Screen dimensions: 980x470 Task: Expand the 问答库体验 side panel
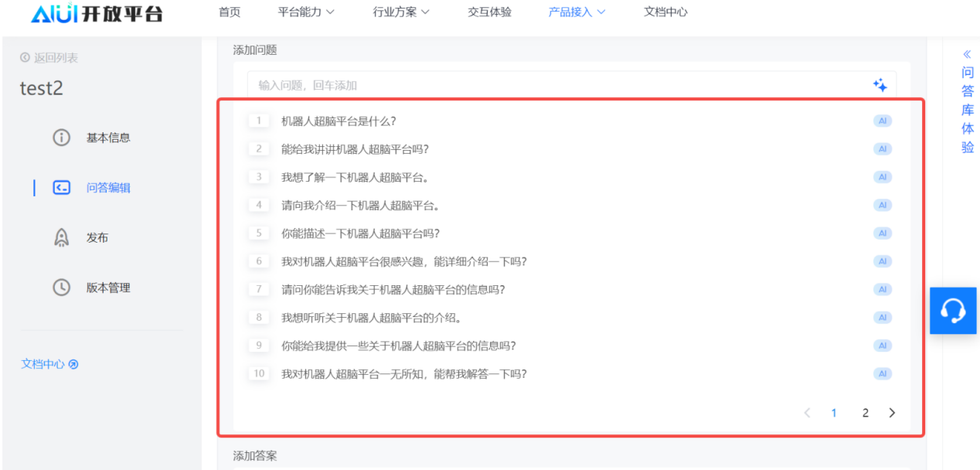click(967, 100)
